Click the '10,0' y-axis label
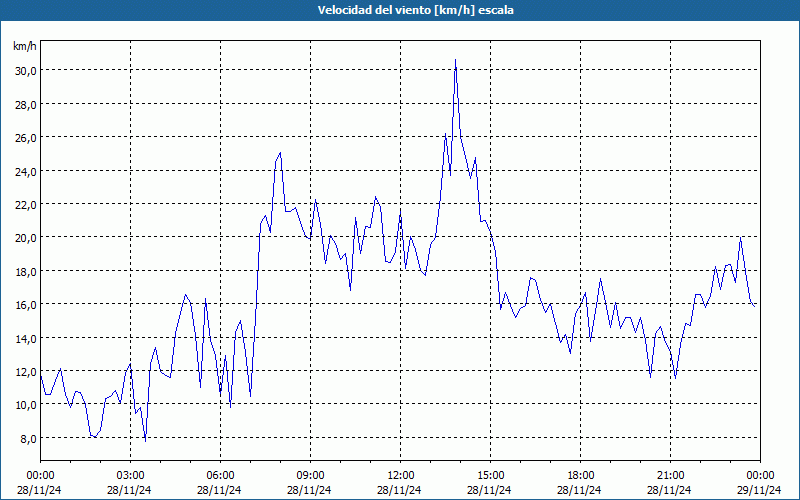 pos(26,405)
